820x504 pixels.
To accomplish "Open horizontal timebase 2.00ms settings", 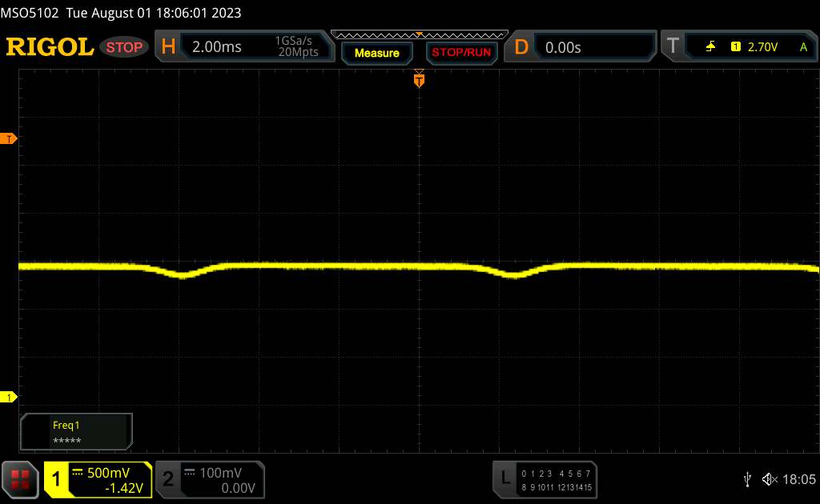I will click(217, 47).
